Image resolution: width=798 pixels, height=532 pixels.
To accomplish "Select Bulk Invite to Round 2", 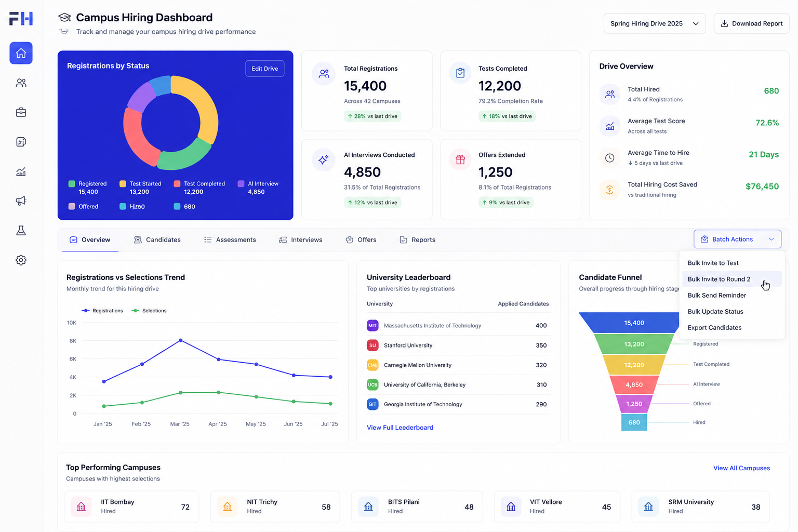I will coord(731,279).
